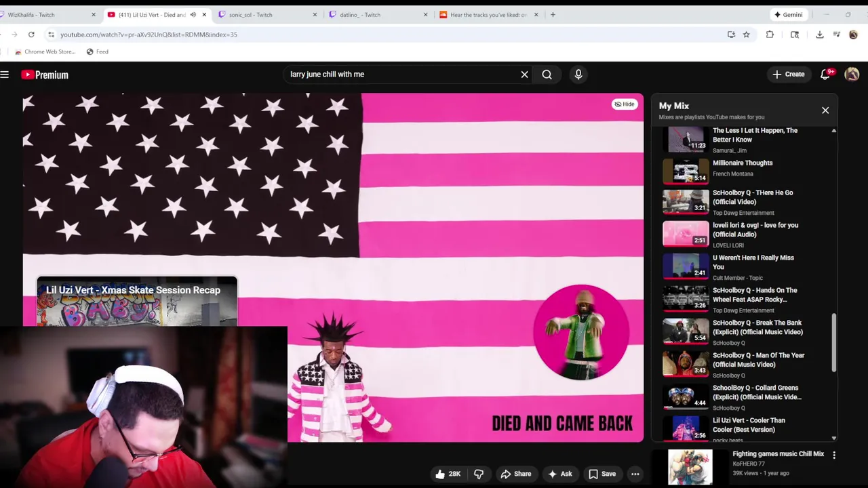The height and width of the screenshot is (488, 868).
Task: Open options for Fighting games music Chill Mix
Action: pyautogui.click(x=834, y=455)
